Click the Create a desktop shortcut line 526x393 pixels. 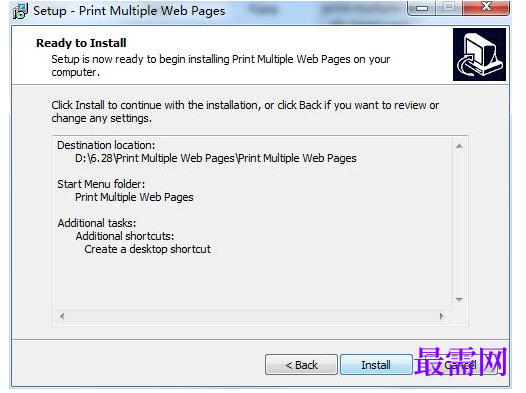pos(148,249)
